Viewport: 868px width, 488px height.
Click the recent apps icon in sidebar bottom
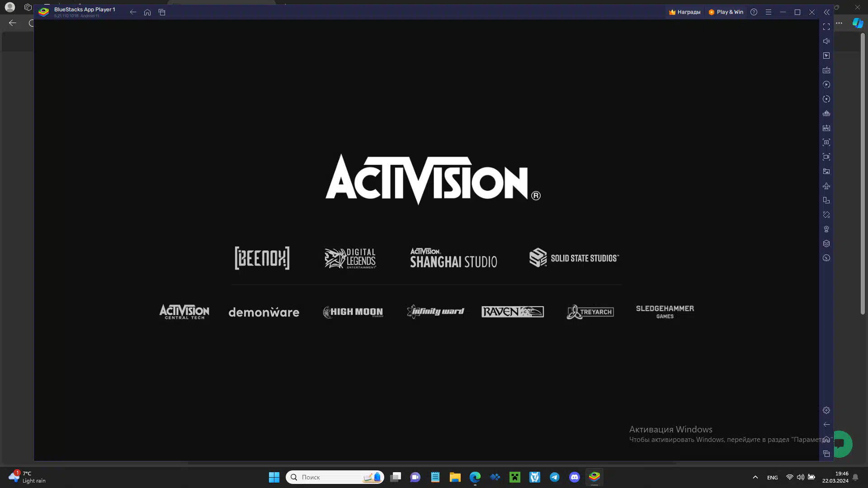(826, 454)
